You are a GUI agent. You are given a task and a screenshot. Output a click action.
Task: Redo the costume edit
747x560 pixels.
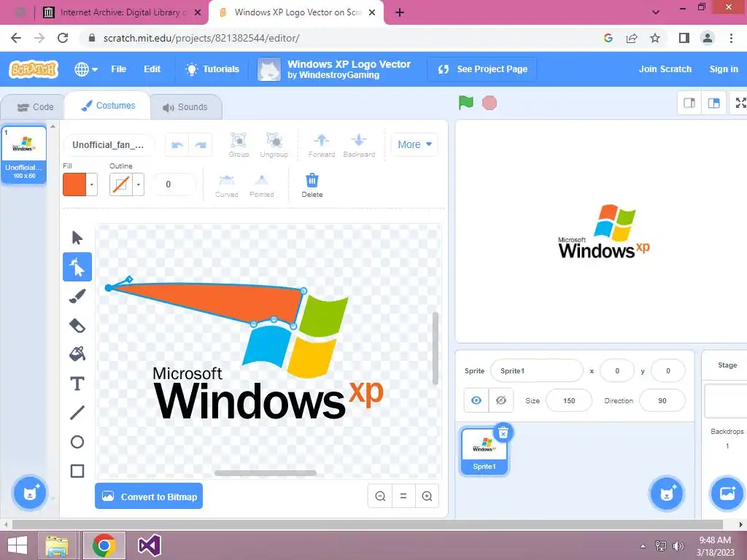click(201, 145)
